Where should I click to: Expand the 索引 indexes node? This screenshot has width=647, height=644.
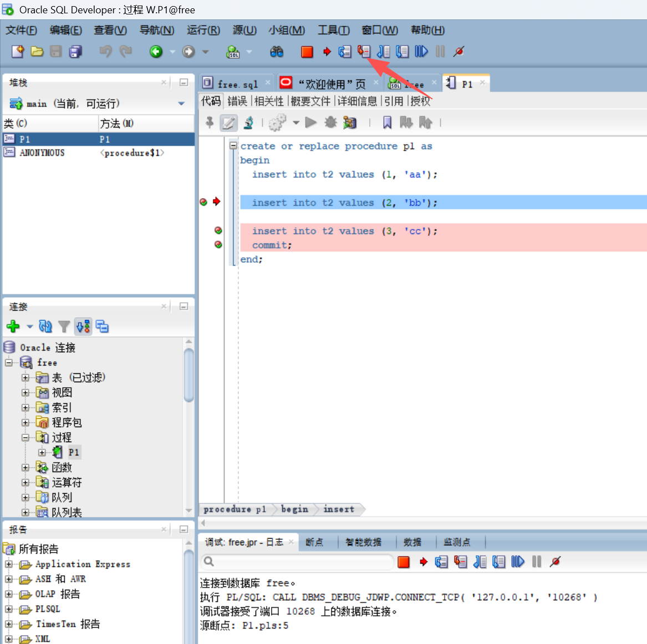coord(26,408)
